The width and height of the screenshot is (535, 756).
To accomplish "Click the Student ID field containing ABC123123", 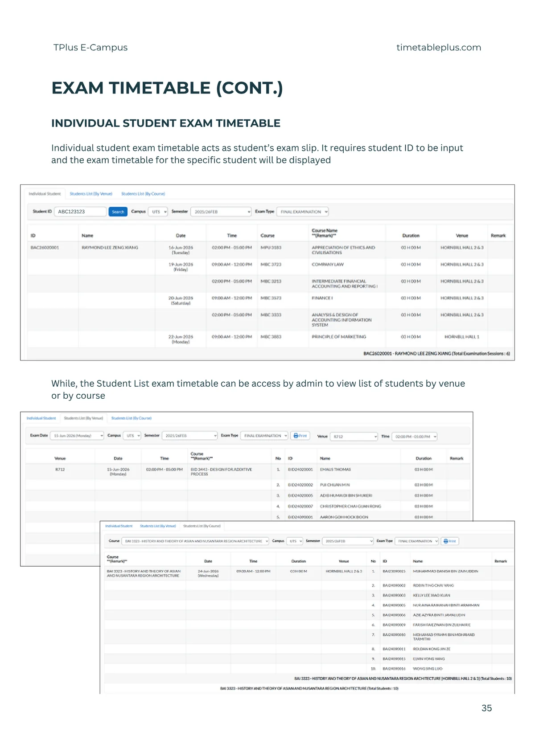I will 80,212.
